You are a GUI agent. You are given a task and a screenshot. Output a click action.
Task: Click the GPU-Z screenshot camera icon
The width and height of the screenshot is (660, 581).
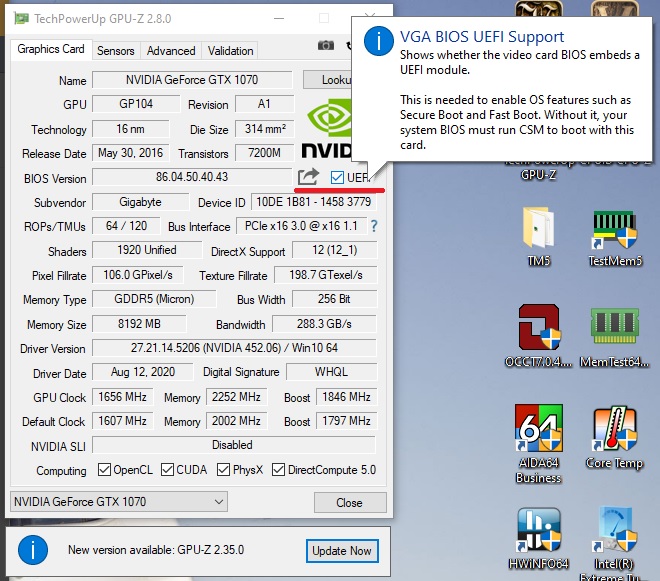[x=325, y=45]
